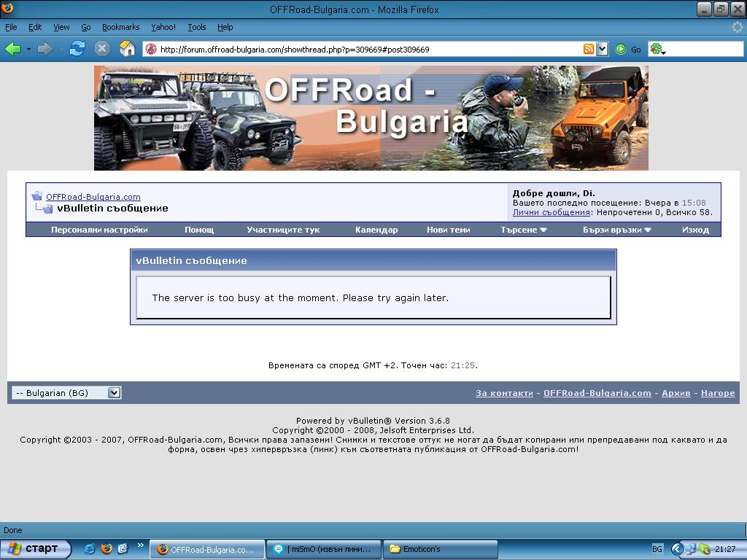Click the OFFRoad-Bulgaria.com footer link

(597, 393)
